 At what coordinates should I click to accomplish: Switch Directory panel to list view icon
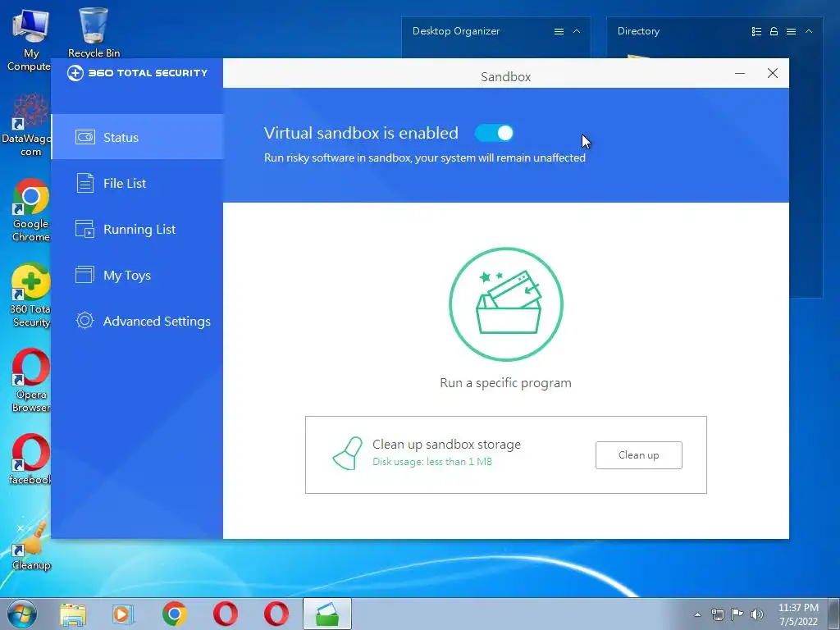756,32
